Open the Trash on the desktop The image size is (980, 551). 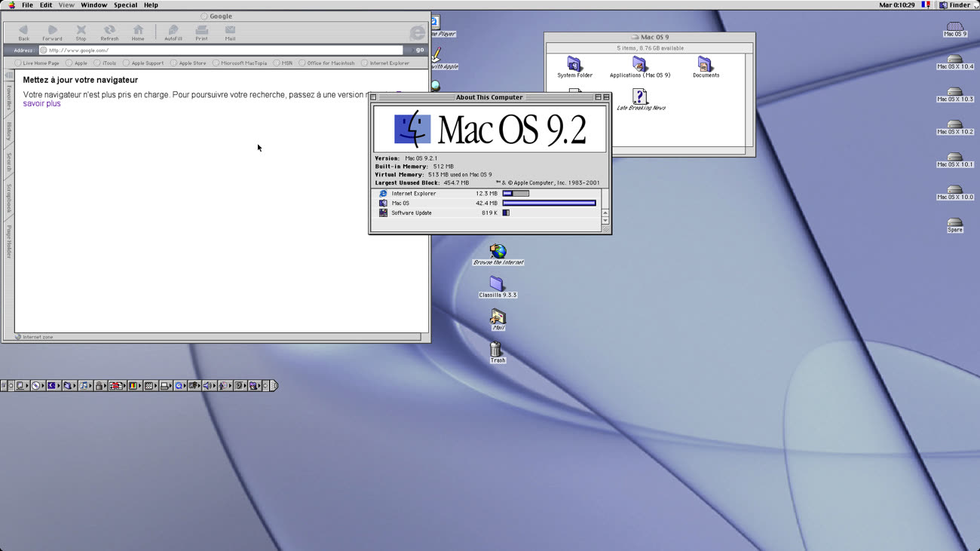pyautogui.click(x=495, y=350)
